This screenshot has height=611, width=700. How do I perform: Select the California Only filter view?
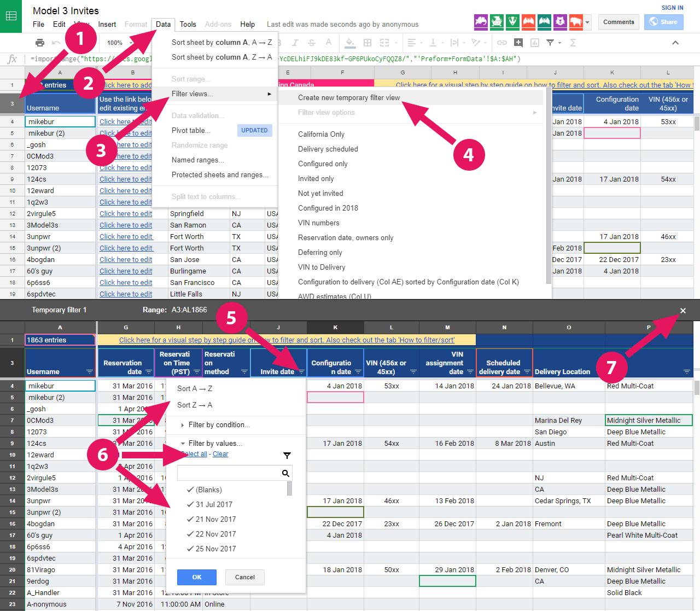pyautogui.click(x=412, y=135)
